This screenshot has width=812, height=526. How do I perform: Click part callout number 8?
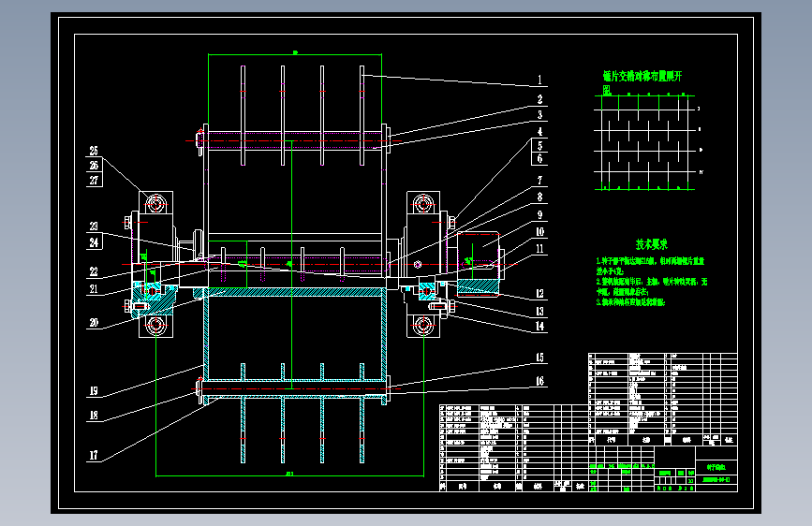[539, 197]
